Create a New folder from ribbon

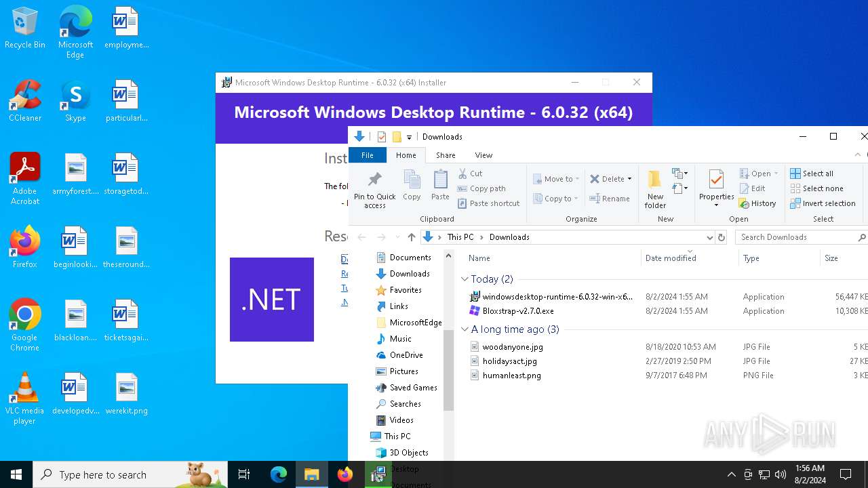click(x=655, y=189)
